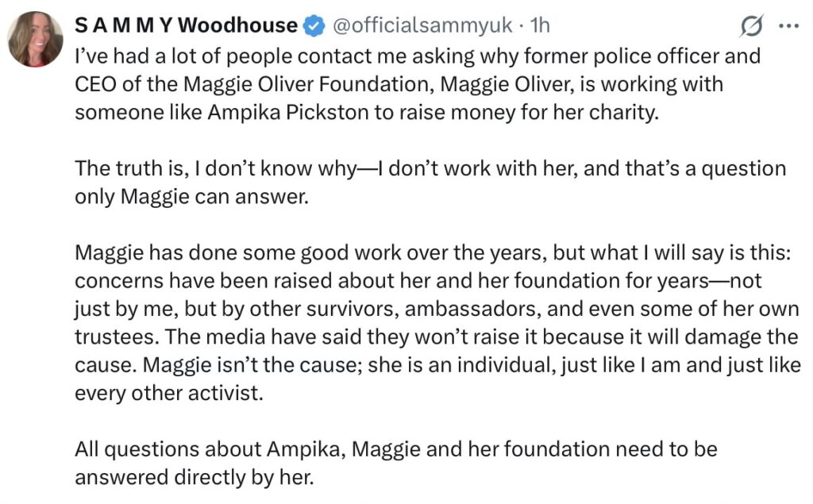Open the Grok explain-post icon
The height and width of the screenshot is (504, 813).
pos(749,28)
